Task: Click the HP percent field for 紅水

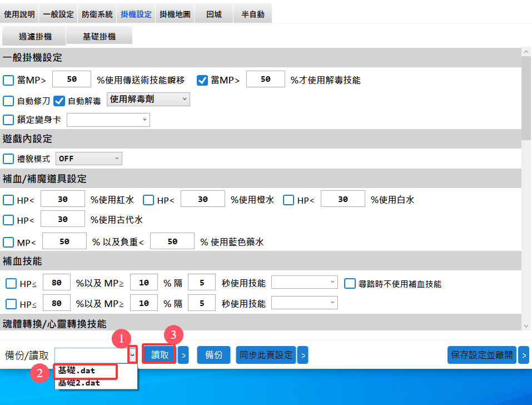Action: 63,200
